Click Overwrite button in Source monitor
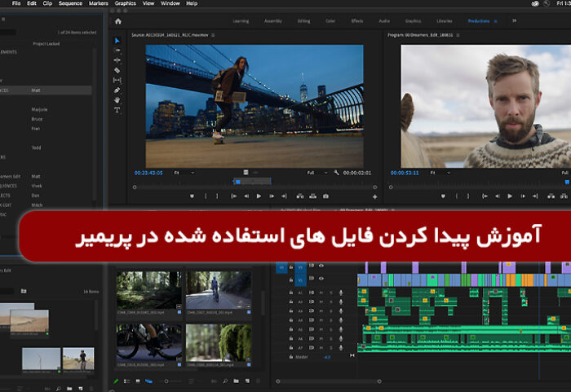The width and height of the screenshot is (571, 392). pos(312,196)
